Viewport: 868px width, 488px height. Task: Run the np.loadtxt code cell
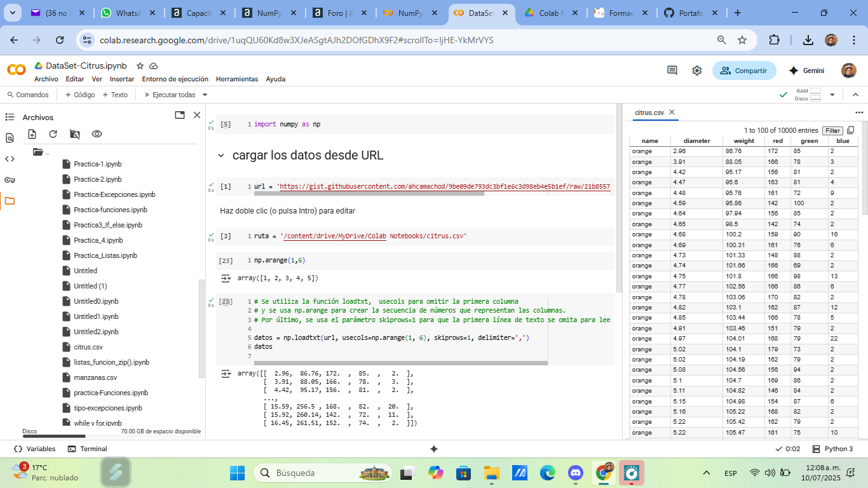225,301
